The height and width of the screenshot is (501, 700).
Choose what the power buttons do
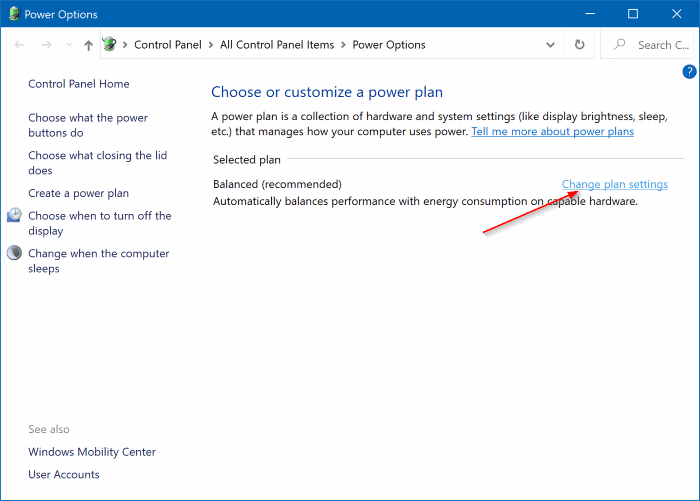click(x=88, y=125)
